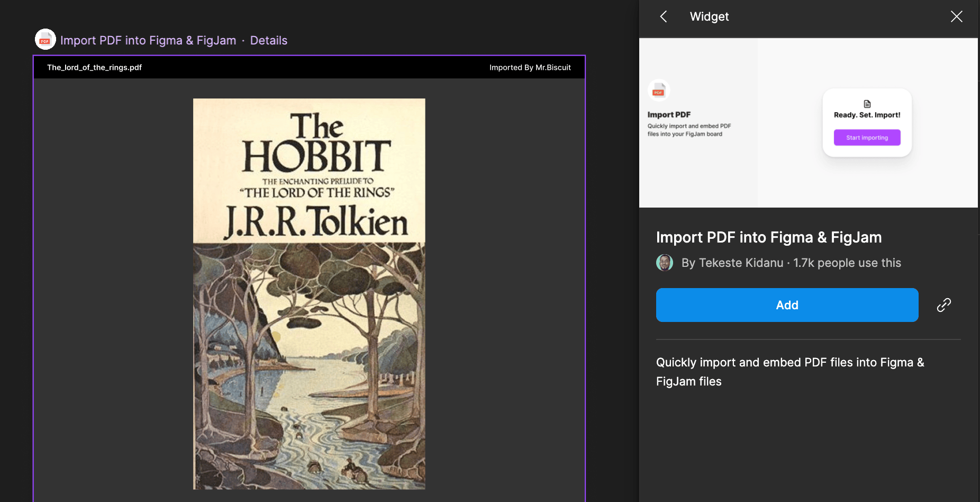This screenshot has height=502, width=980.
Task: Click the Import PDF logo in preview
Action: tap(659, 91)
